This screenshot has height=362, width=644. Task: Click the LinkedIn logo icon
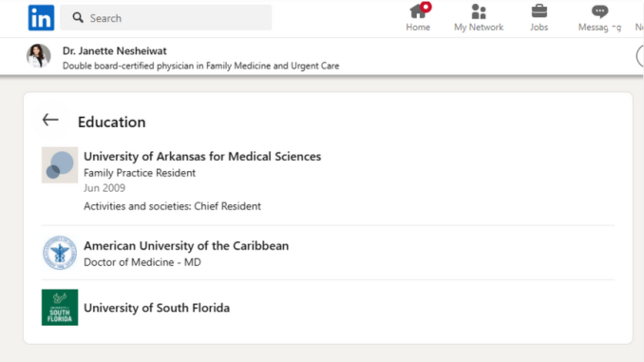(41, 18)
